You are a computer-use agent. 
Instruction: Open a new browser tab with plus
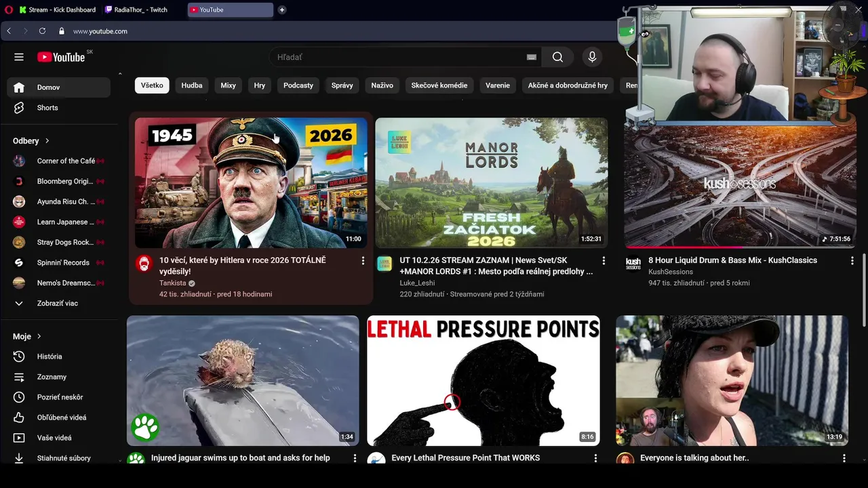pyautogui.click(x=281, y=9)
